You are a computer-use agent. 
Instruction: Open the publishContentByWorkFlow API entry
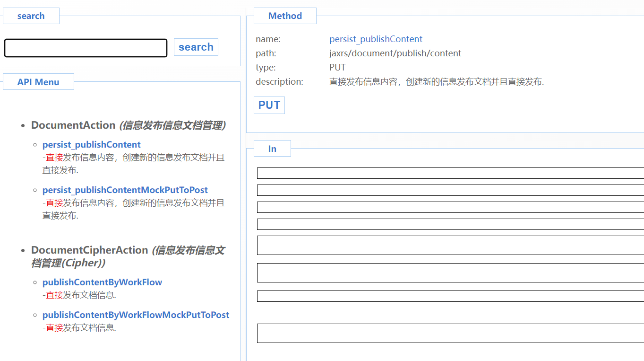(103, 282)
